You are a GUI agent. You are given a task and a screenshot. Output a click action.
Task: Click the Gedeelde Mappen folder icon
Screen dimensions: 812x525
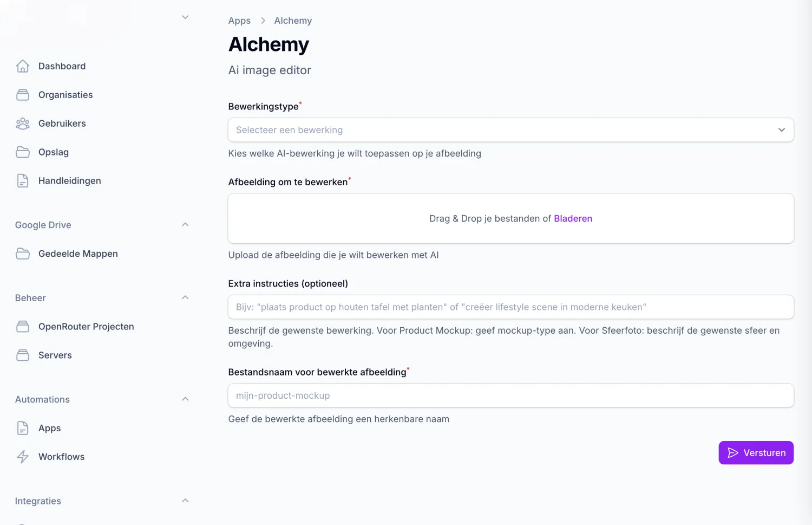[23, 254]
